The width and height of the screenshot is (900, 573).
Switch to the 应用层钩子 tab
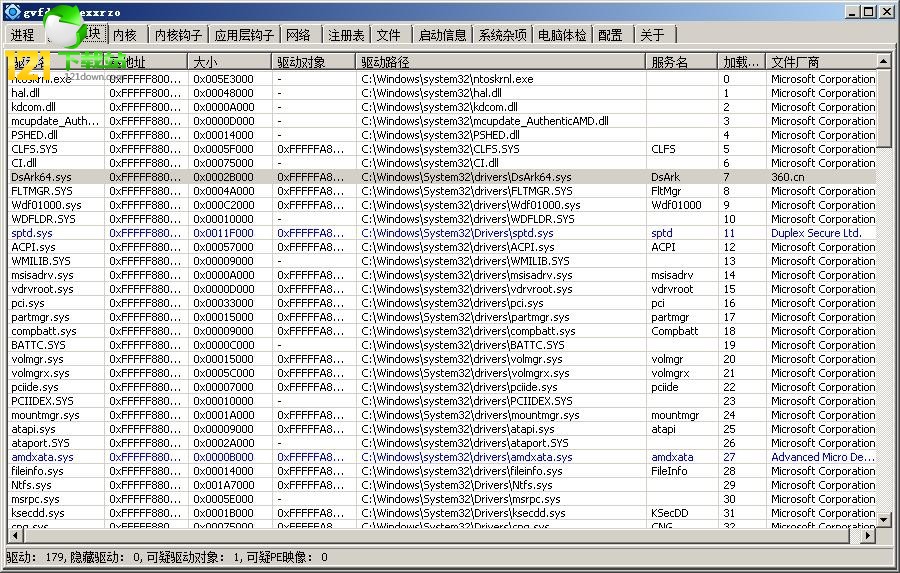244,35
